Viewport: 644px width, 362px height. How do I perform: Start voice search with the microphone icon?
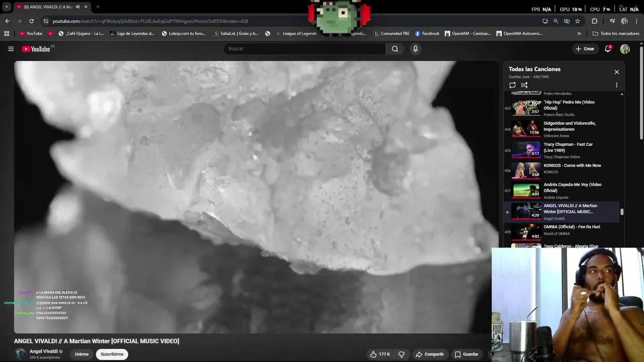(415, 49)
